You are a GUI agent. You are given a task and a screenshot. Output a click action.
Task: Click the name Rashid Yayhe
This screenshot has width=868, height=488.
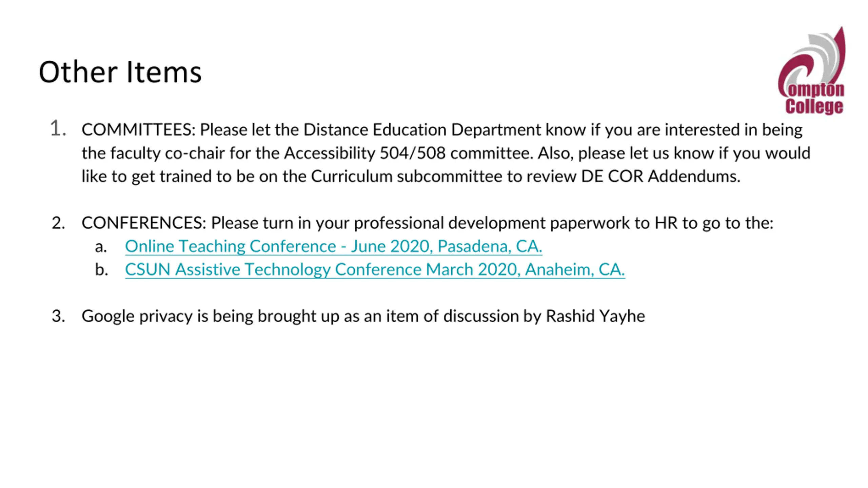click(x=595, y=317)
